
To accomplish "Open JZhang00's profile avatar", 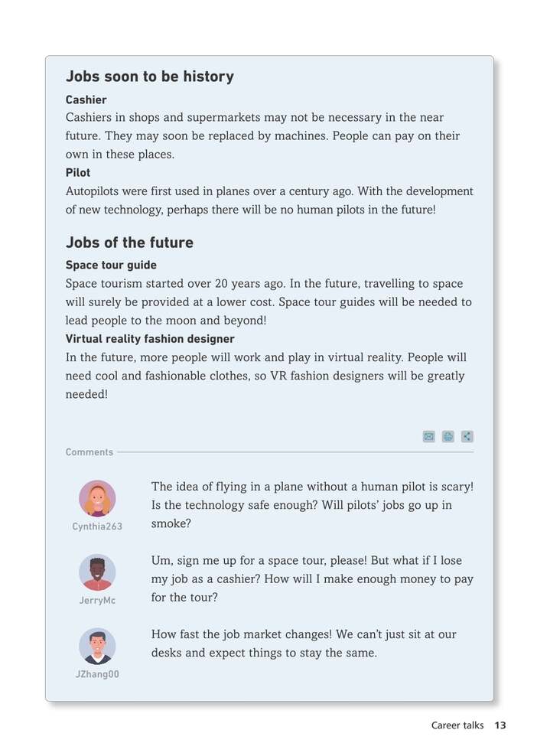I will pyautogui.click(x=97, y=646).
